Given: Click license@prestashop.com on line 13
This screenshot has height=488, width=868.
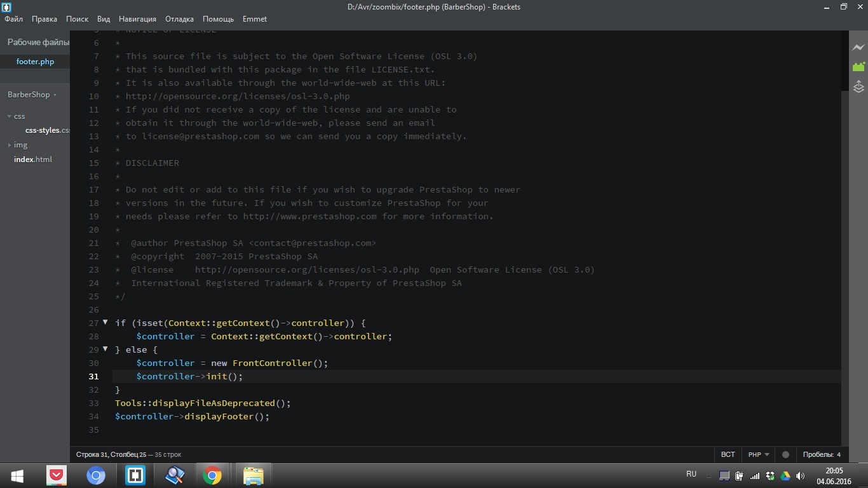Looking at the screenshot, I should click(x=201, y=136).
